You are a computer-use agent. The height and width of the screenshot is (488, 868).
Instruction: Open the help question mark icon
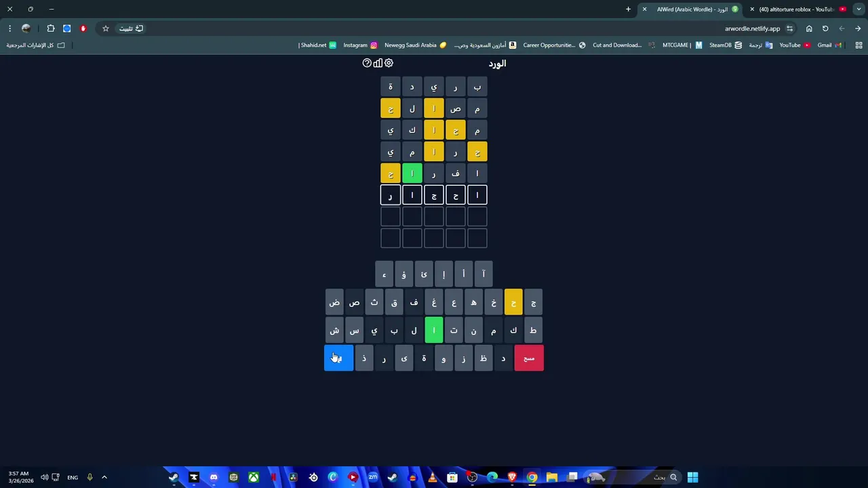pyautogui.click(x=367, y=63)
